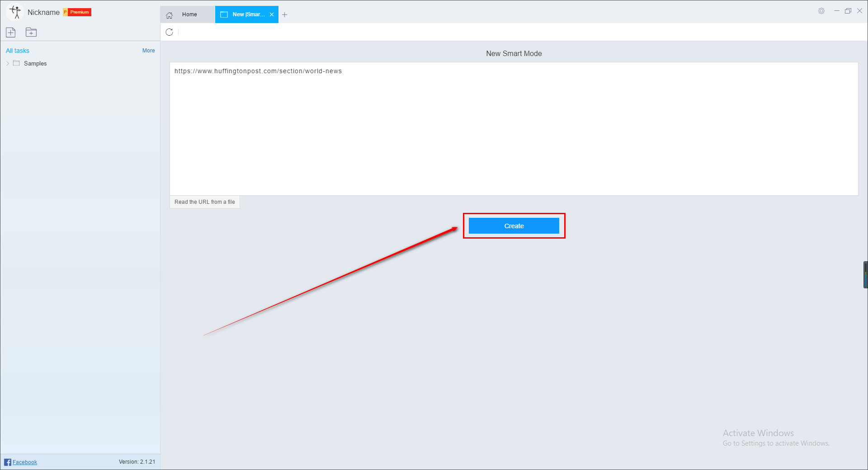Switch to the Home tab
This screenshot has height=470, width=868.
[187, 14]
